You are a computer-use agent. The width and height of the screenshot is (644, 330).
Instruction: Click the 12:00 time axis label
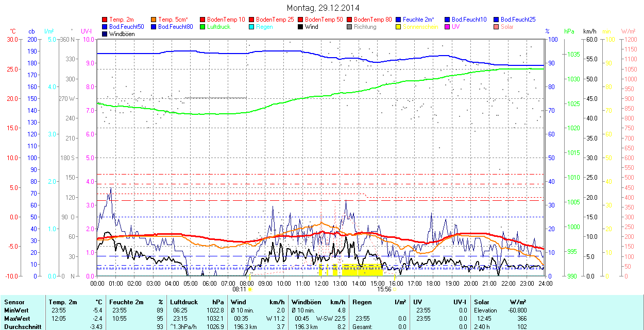[x=321, y=283]
